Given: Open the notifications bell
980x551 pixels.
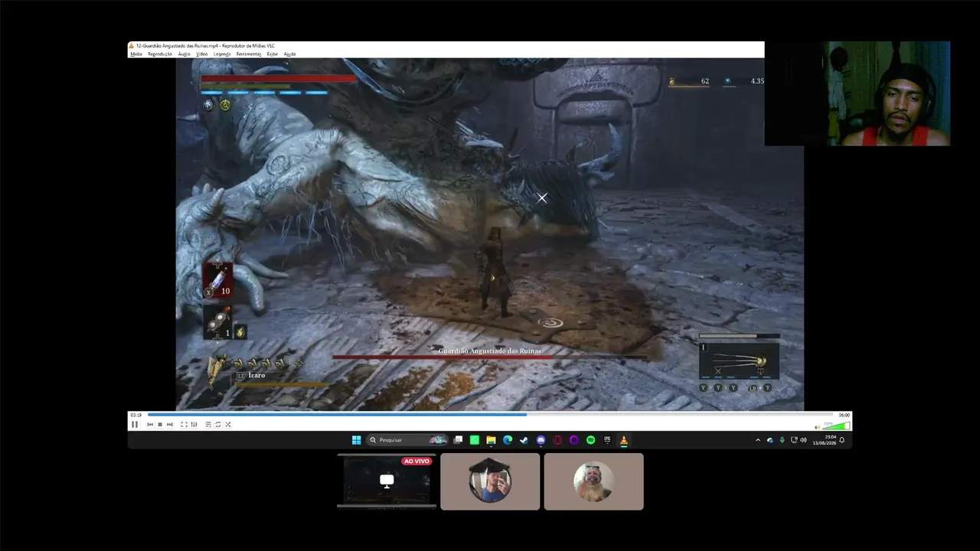Looking at the screenshot, I should [842, 440].
